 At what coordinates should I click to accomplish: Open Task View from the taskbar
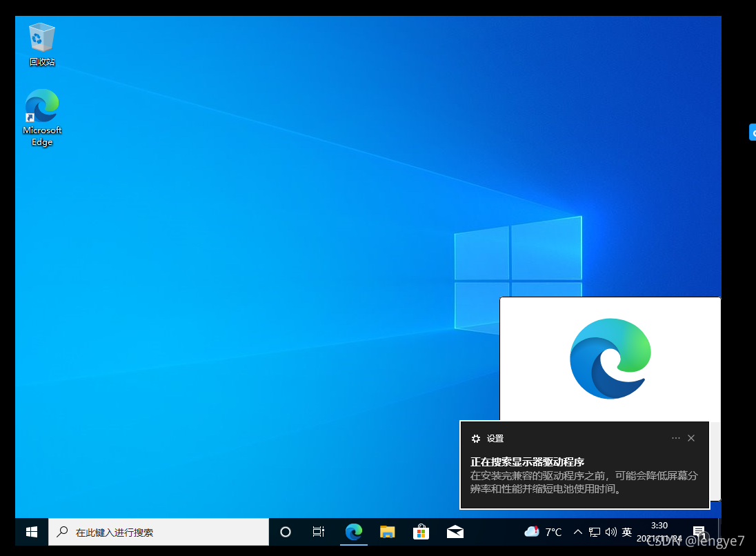pyautogui.click(x=318, y=532)
